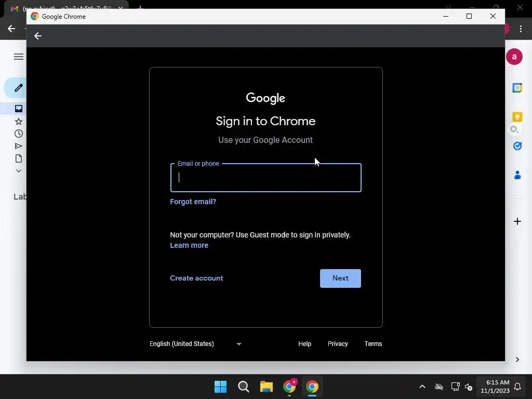The height and width of the screenshot is (399, 532).
Task: Open Chrome three-dot menu in background window
Action: (521, 29)
